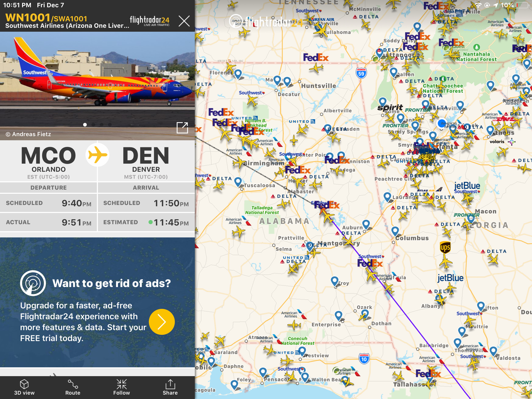The height and width of the screenshot is (399, 532).
Task: Open the Flightradar24 logo in header
Action: tap(150, 21)
